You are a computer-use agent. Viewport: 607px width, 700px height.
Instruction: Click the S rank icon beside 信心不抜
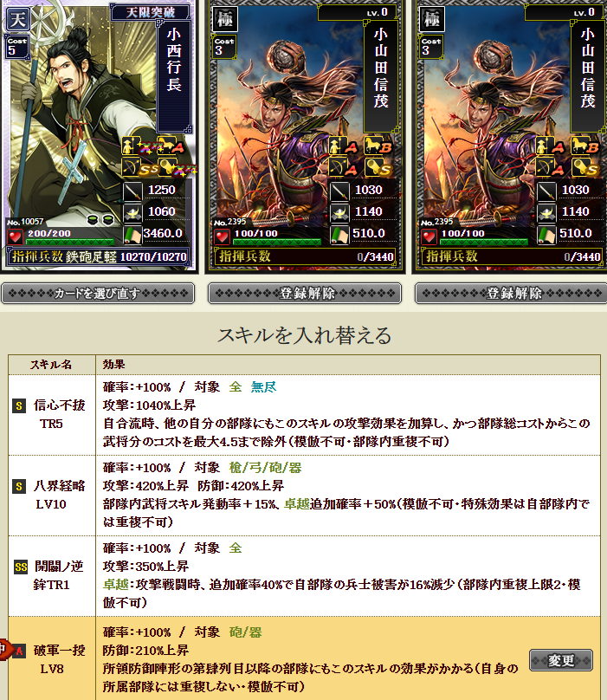point(19,405)
